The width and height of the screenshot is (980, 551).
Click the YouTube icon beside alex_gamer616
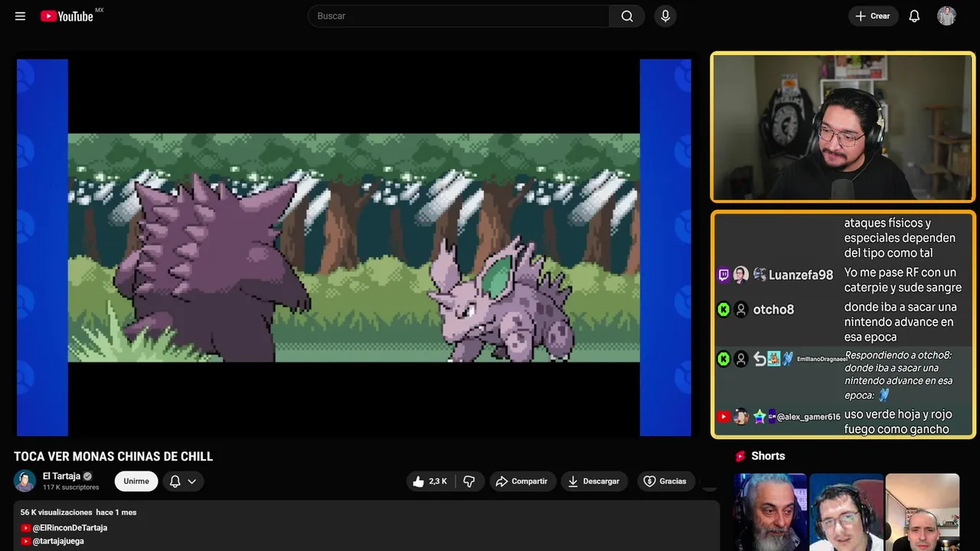[724, 417]
